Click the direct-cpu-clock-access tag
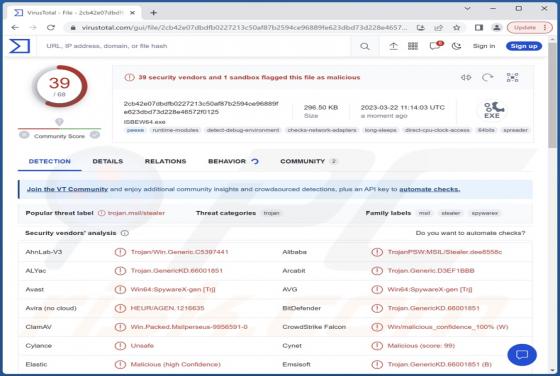Image resolution: width=560 pixels, height=376 pixels. pos(438,130)
